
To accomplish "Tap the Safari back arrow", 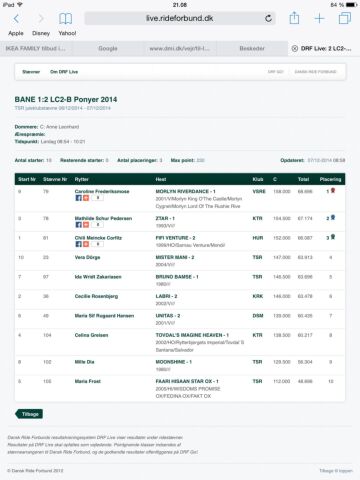I will (x=16, y=19).
